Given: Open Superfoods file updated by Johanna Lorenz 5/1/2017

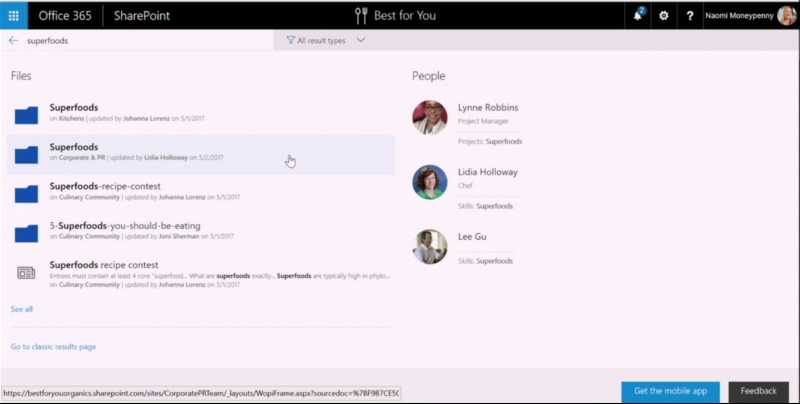Looking at the screenshot, I should pyautogui.click(x=74, y=107).
